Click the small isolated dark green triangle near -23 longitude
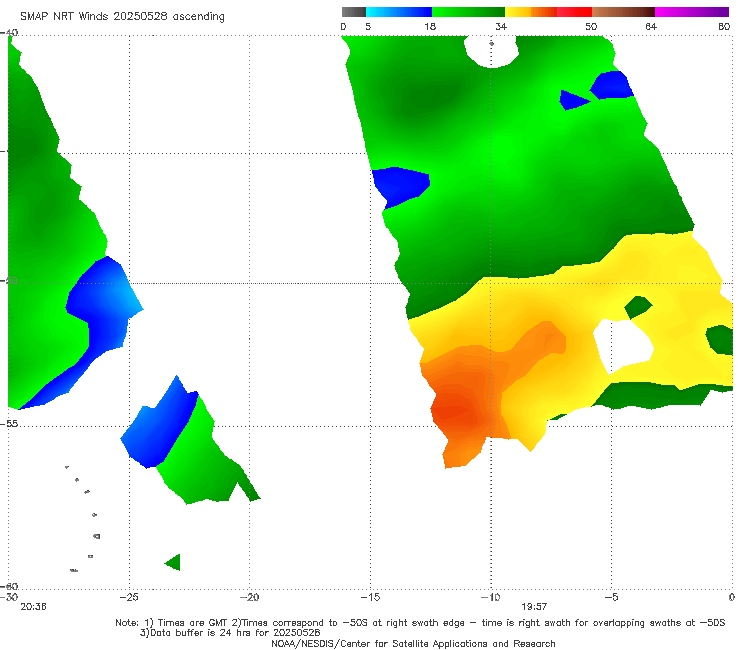740x650 pixels. tap(173, 562)
